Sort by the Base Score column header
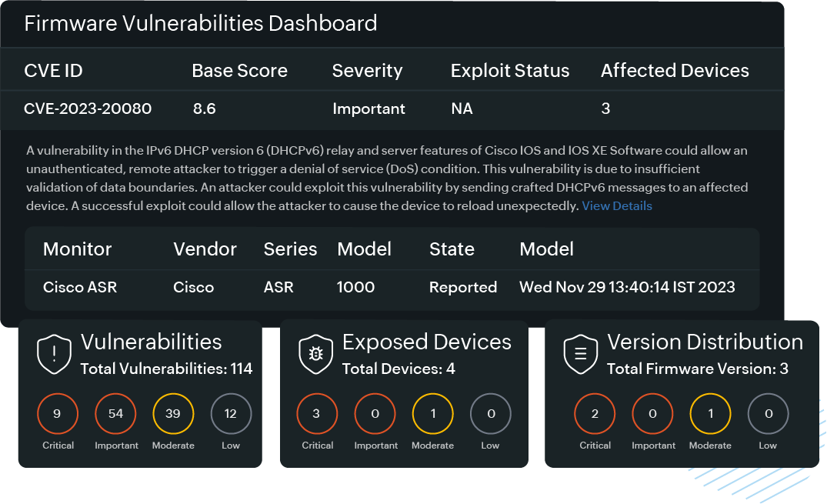Image resolution: width=827 pixels, height=504 pixels. click(239, 70)
